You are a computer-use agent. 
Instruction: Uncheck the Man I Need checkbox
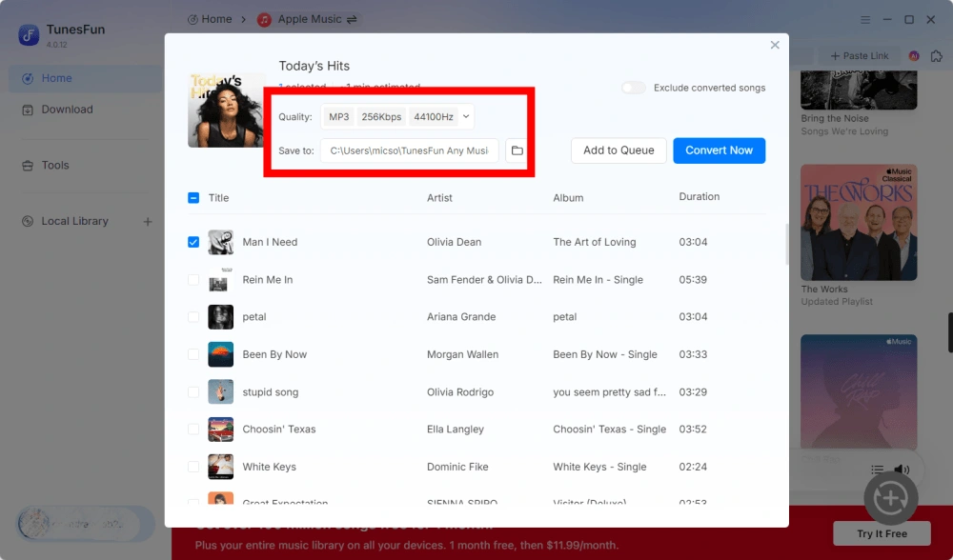click(193, 242)
